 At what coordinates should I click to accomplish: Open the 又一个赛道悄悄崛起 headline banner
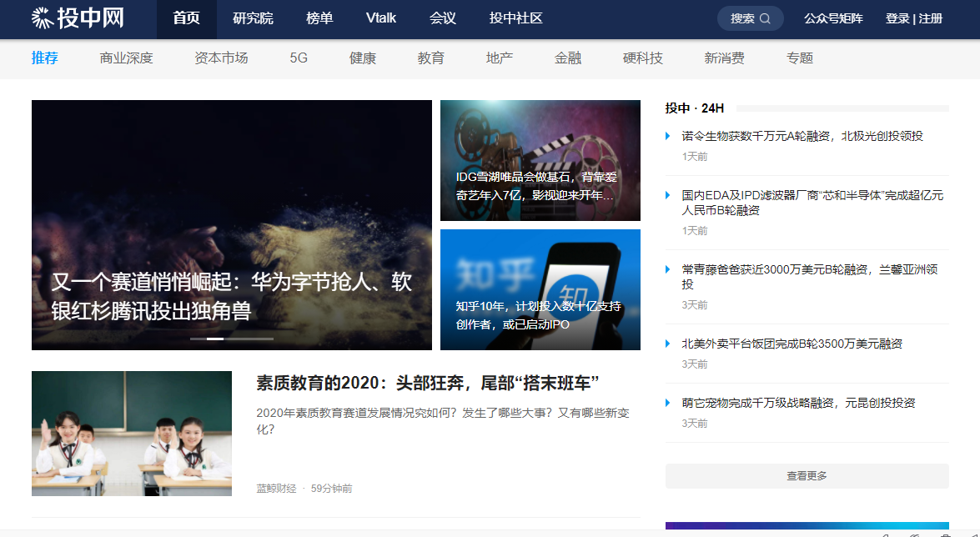pyautogui.click(x=231, y=225)
